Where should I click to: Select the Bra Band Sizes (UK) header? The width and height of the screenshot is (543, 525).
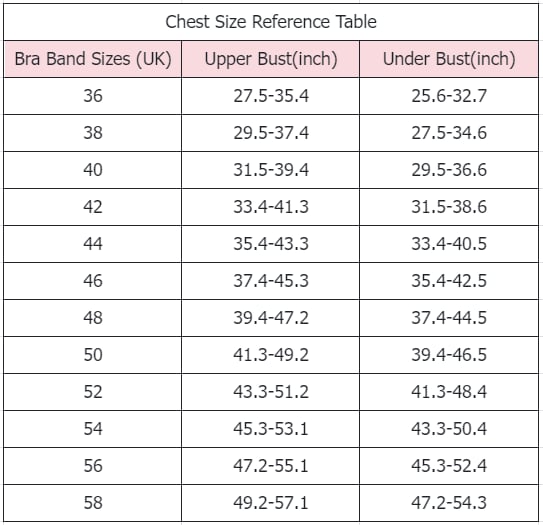click(93, 59)
